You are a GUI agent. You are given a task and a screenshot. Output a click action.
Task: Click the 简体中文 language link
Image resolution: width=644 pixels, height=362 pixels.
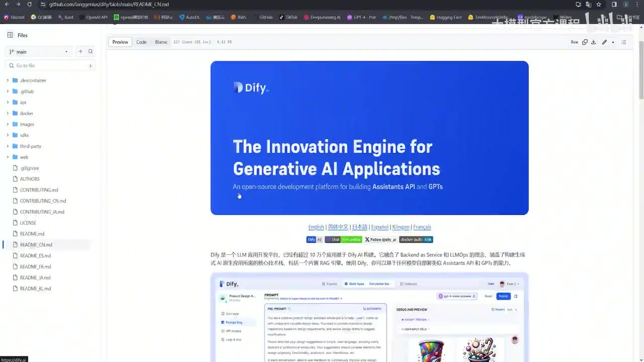pyautogui.click(x=338, y=227)
